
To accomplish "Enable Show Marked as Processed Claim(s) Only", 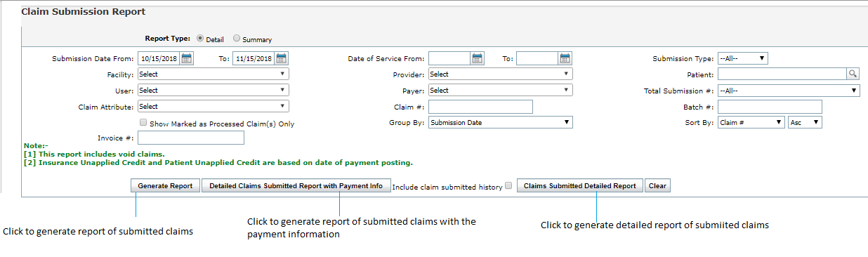I will (x=143, y=123).
